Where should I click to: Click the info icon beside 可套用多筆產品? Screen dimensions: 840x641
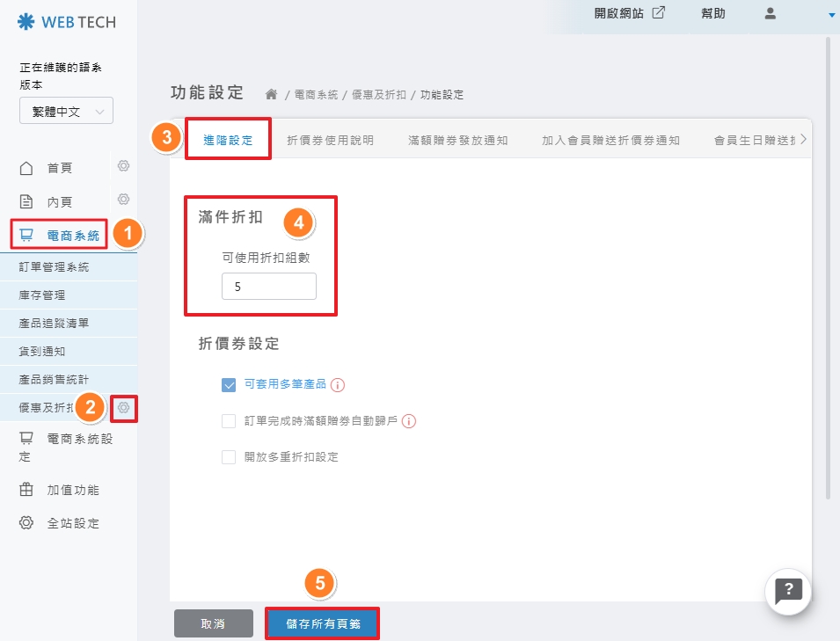coord(338,385)
